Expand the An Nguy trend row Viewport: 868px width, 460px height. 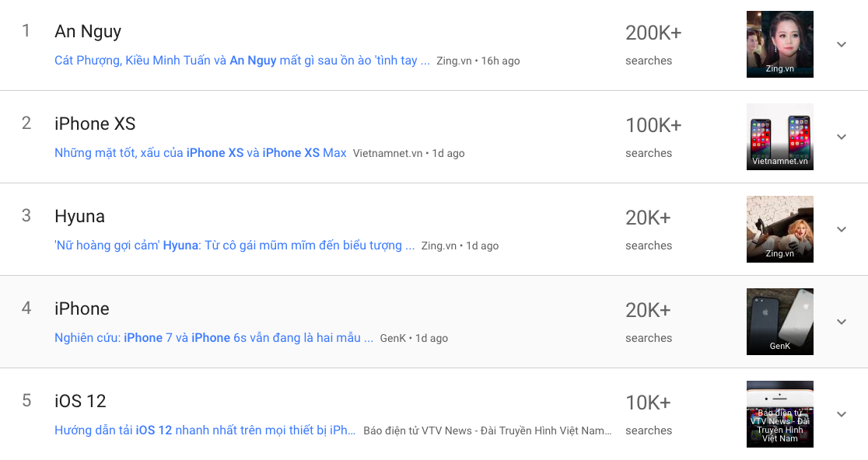(841, 44)
